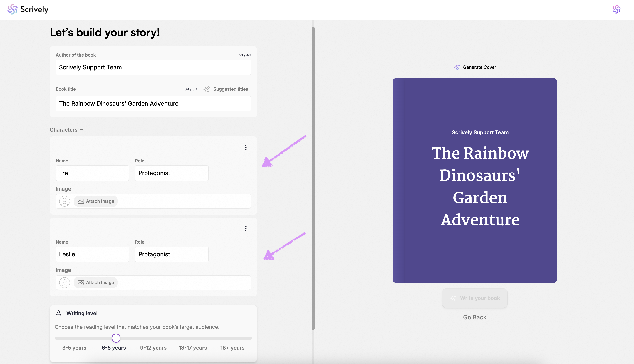Click the Book title input field
Image resolution: width=634 pixels, height=364 pixels.
click(153, 104)
